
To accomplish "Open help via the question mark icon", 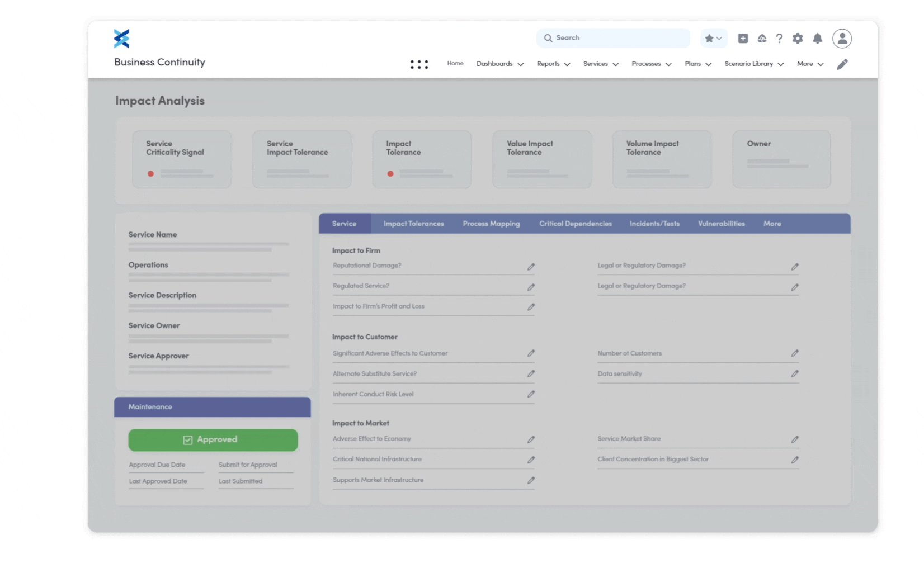I will pos(779,39).
